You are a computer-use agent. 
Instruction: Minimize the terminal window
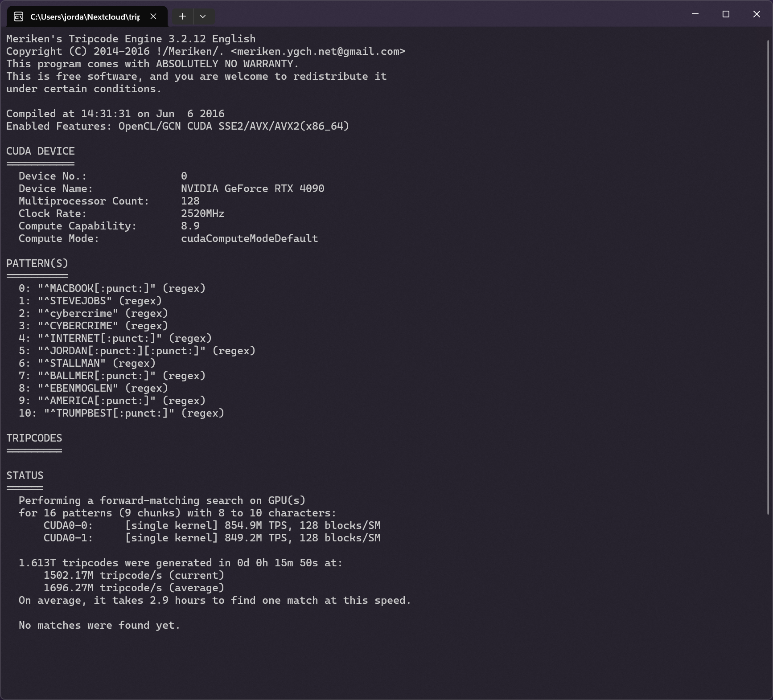point(695,14)
